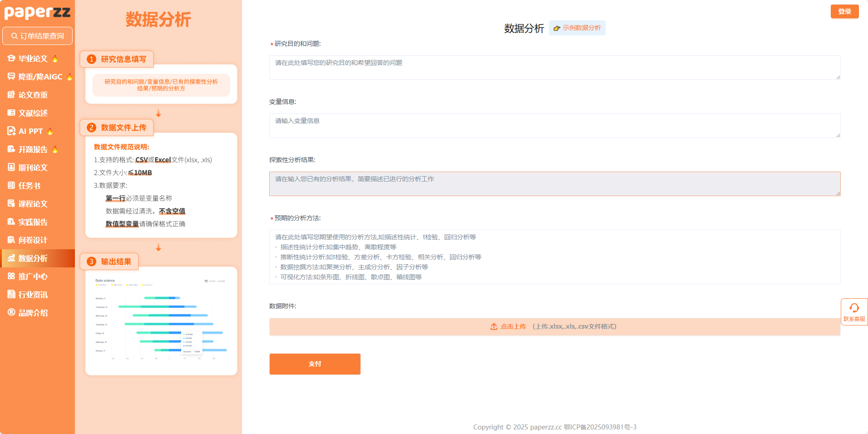The height and width of the screenshot is (434, 868).
Task: Click into the 变量信息 input field
Action: click(554, 126)
